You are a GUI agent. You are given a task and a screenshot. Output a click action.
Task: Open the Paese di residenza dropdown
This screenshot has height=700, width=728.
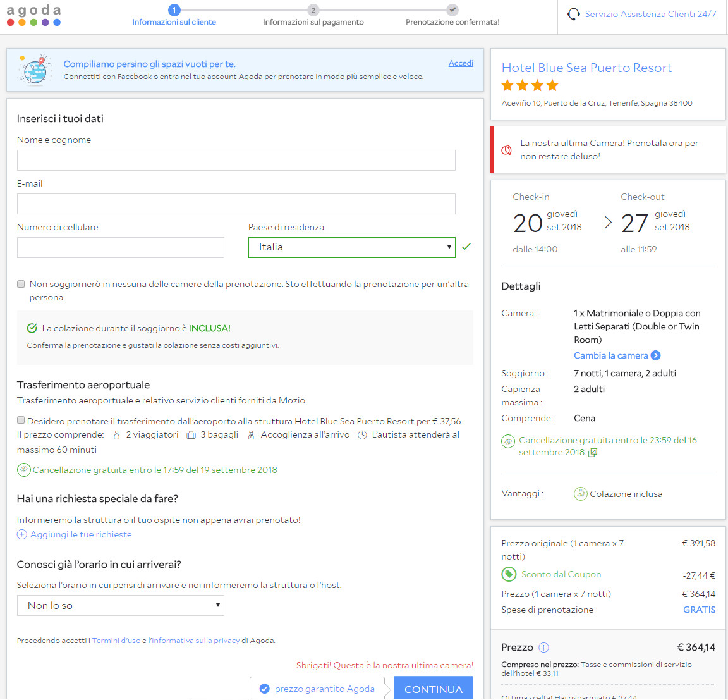click(x=352, y=248)
